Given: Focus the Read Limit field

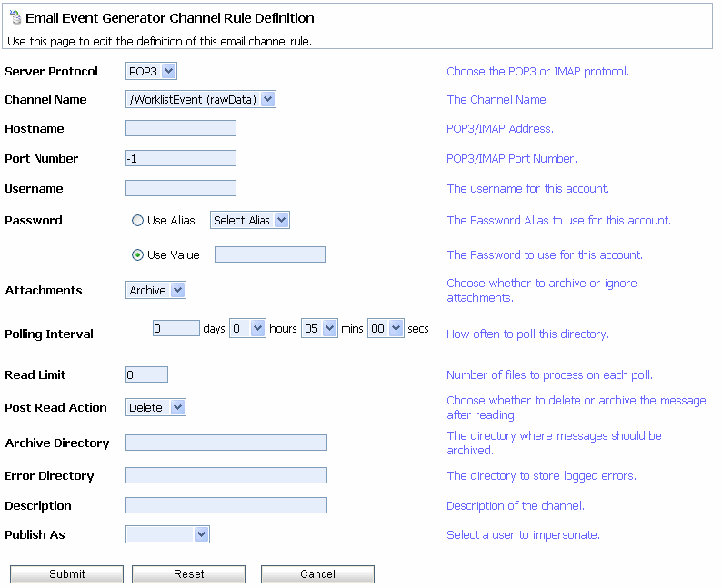Looking at the screenshot, I should (x=147, y=374).
